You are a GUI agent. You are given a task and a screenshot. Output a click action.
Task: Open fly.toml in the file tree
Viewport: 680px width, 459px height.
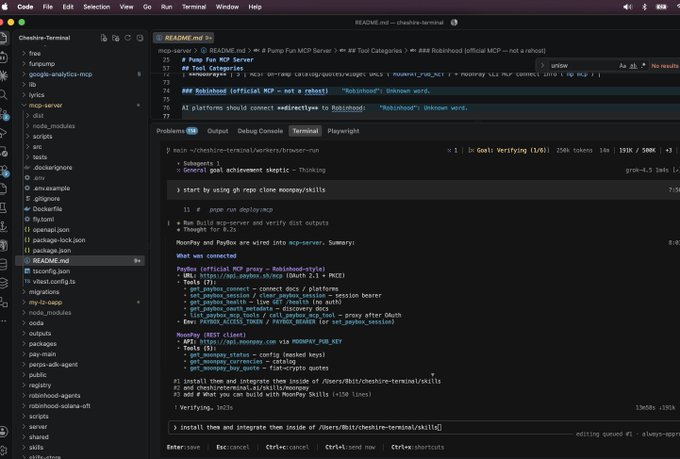click(x=43, y=220)
